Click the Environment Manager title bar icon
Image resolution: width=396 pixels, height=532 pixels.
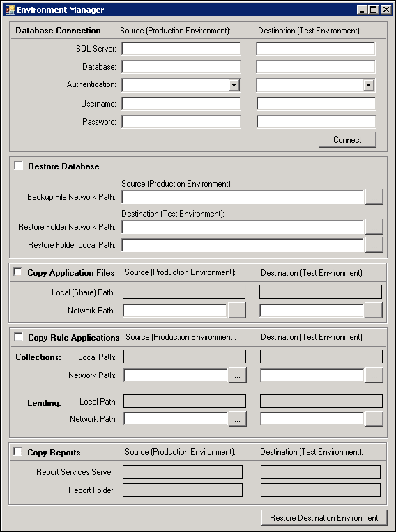coord(10,10)
